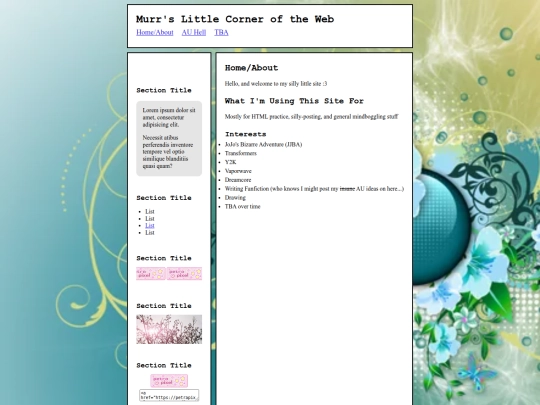
Task: Select the Transformers interest item
Action: click(241, 154)
